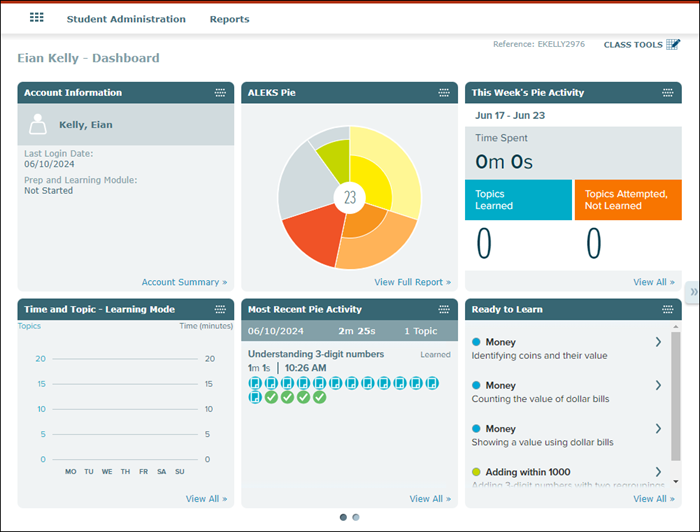700x532 pixels.
Task: Select the first dashboard page dot
Action: coord(344,517)
